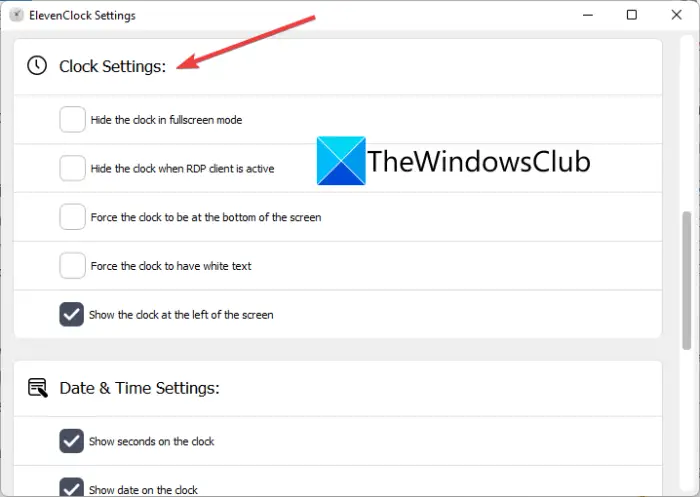Minimize the ElevenClock Settings window
The height and width of the screenshot is (497, 700).
point(588,15)
